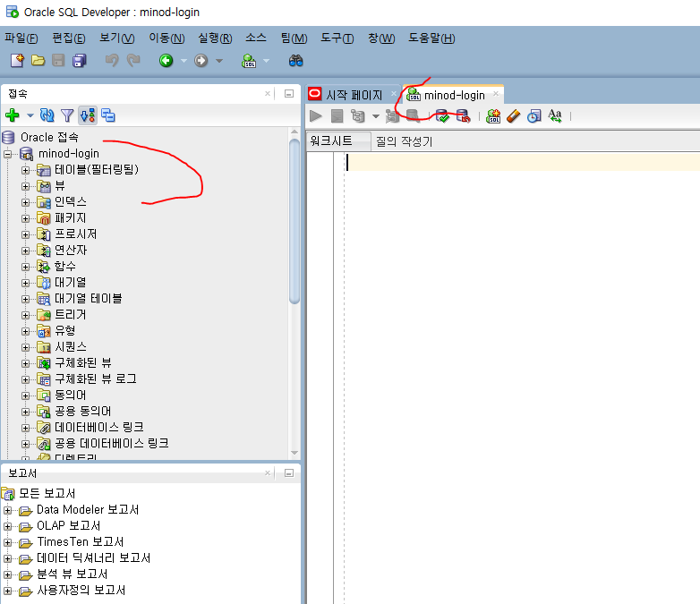This screenshot has height=604, width=700.
Task: Click the connections panel scrollbar down arrow
Action: 295,453
